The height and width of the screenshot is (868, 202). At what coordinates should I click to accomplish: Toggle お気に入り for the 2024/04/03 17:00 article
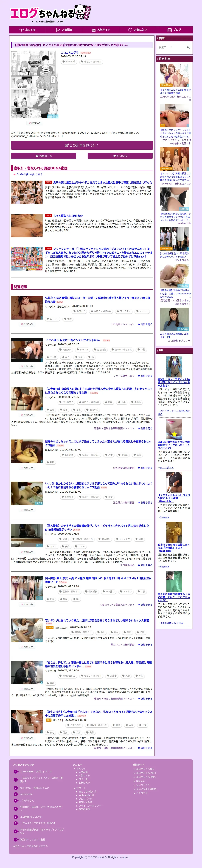(x=27, y=552)
